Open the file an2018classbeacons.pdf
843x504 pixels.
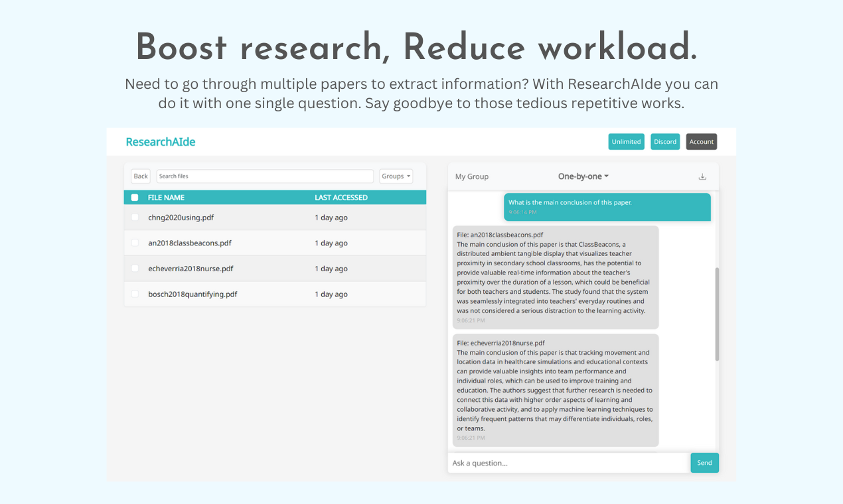[x=190, y=243]
